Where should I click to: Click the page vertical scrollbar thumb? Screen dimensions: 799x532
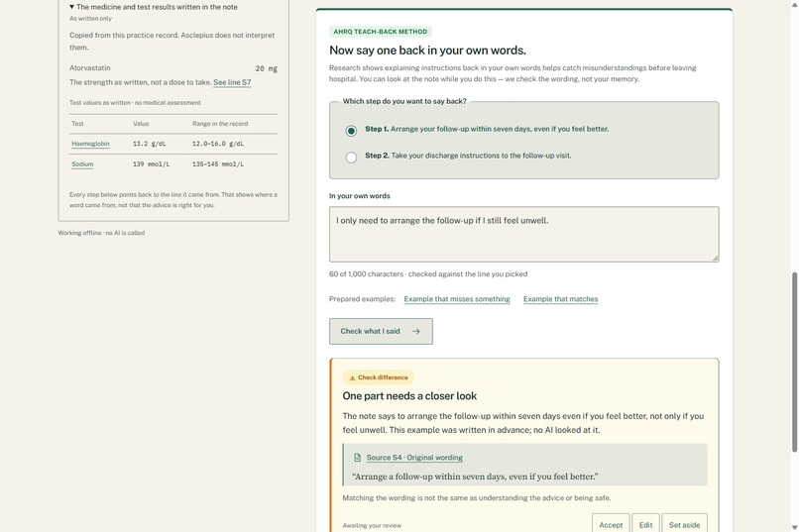[x=794, y=362]
